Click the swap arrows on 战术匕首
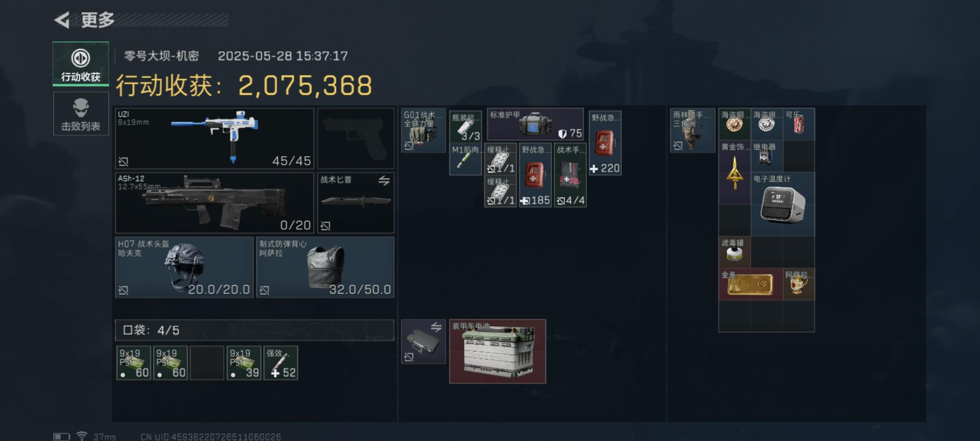The width and height of the screenshot is (980, 441). pos(384,180)
